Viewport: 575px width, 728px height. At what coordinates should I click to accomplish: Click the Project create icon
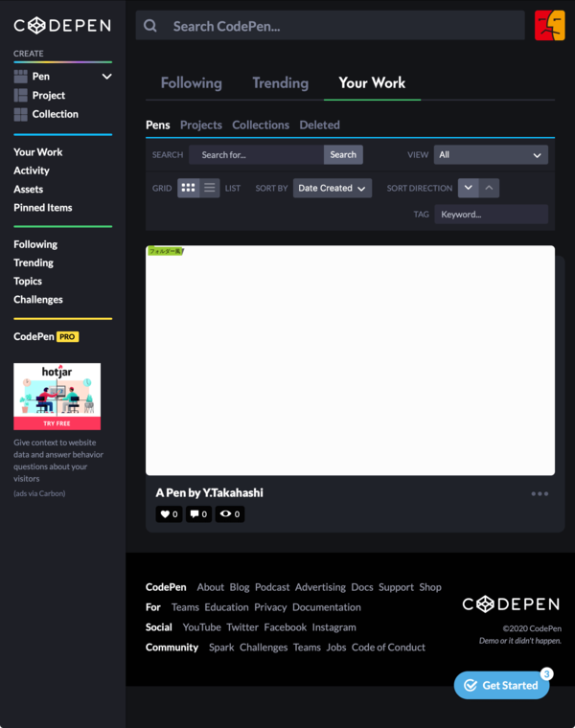[x=20, y=95]
